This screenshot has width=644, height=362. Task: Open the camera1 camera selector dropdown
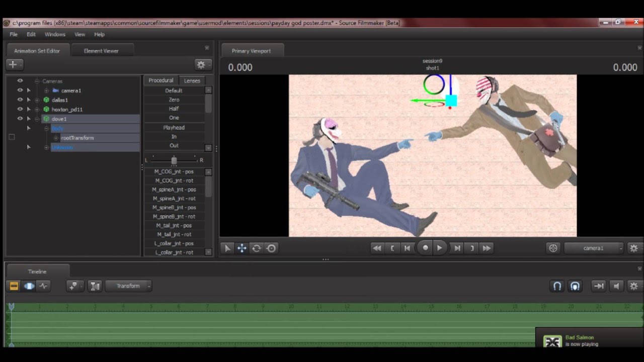tap(594, 248)
